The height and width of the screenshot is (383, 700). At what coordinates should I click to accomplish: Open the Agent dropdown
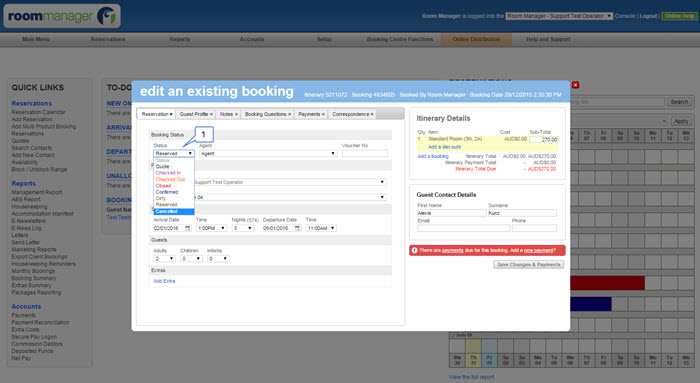(268, 153)
